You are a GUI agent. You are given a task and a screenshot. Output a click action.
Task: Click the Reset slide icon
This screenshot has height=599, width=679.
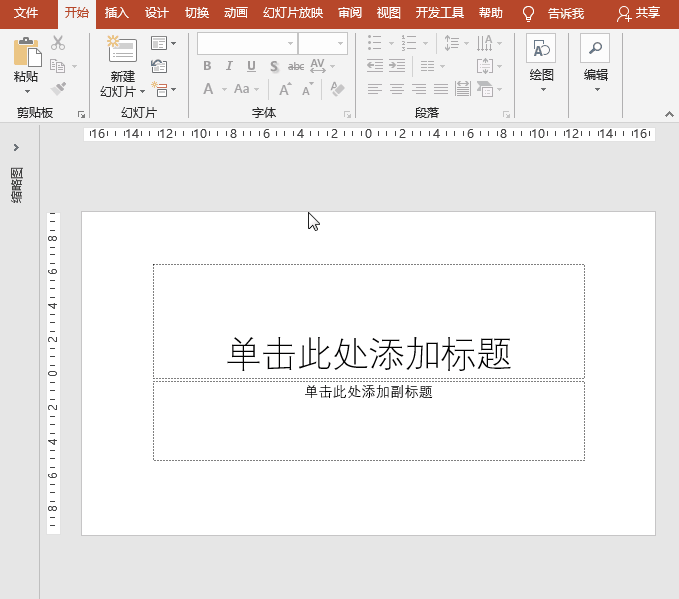159,66
